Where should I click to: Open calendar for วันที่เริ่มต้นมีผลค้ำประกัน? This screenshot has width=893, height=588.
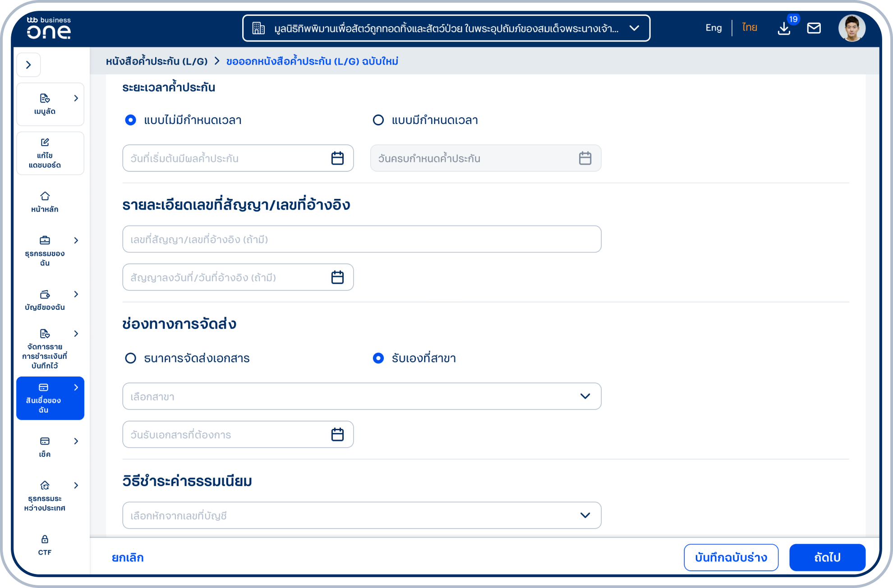(337, 158)
